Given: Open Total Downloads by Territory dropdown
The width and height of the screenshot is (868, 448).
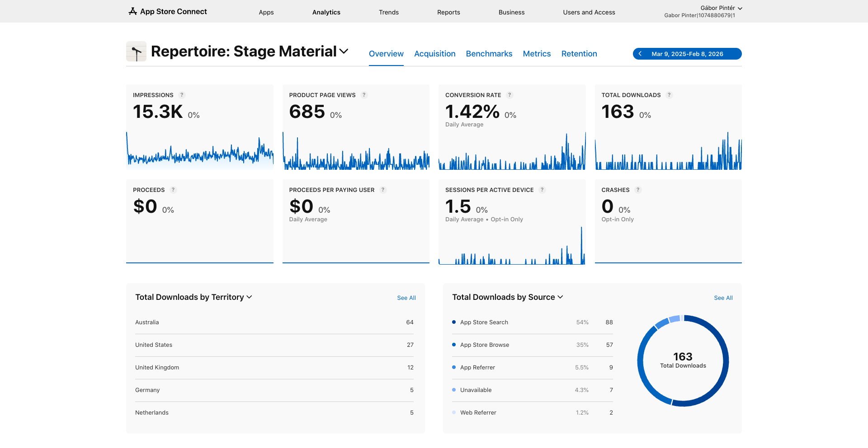Looking at the screenshot, I should coord(193,297).
